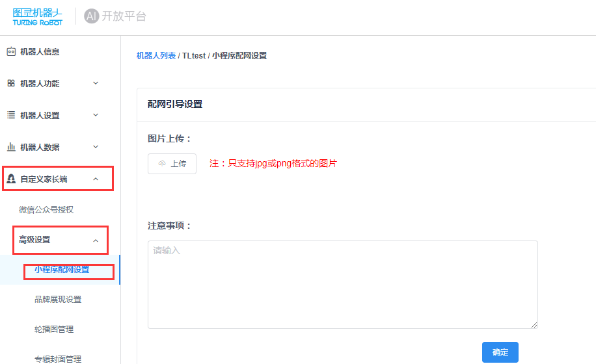Collapse the 自定义家长端 chevron
596x364 pixels.
coord(96,179)
